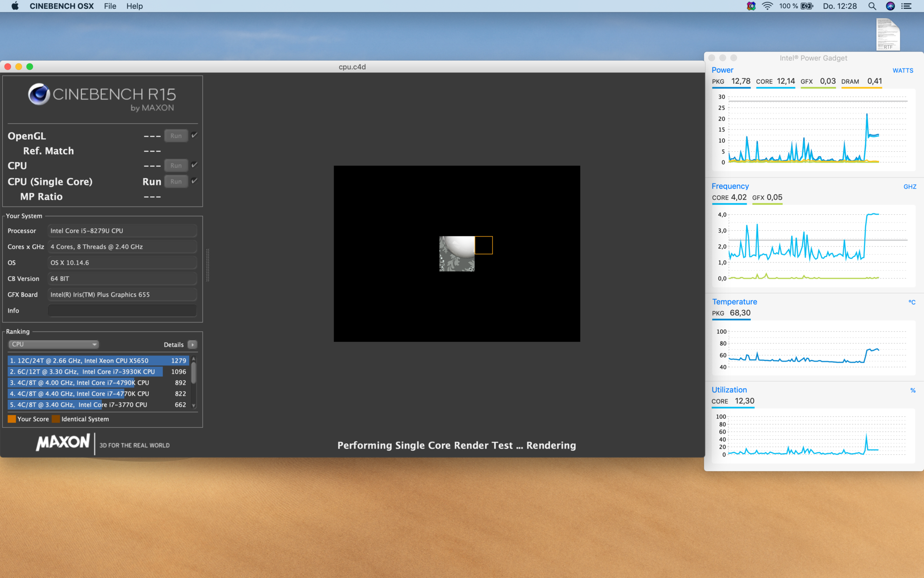Open the Siri menu bar icon
Viewport: 924px width, 578px height.
click(890, 6)
